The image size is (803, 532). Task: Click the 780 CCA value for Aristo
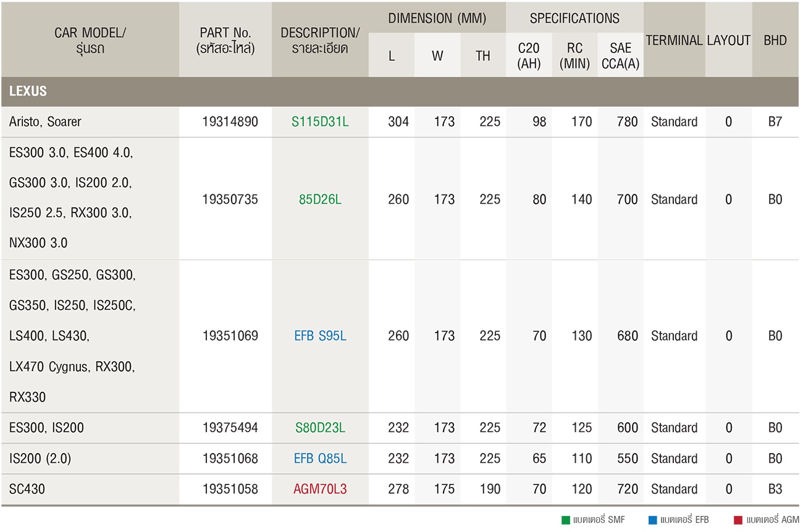coord(628,122)
